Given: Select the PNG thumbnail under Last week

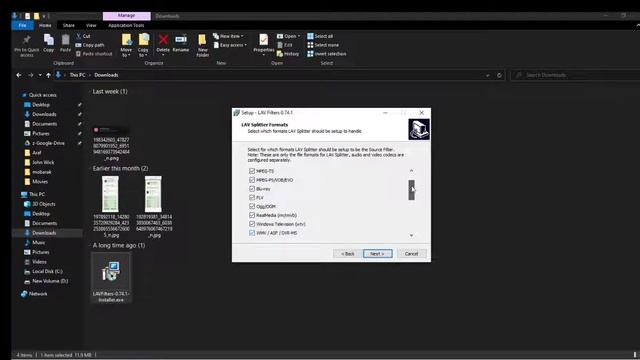Looking at the screenshot, I should 111,131.
